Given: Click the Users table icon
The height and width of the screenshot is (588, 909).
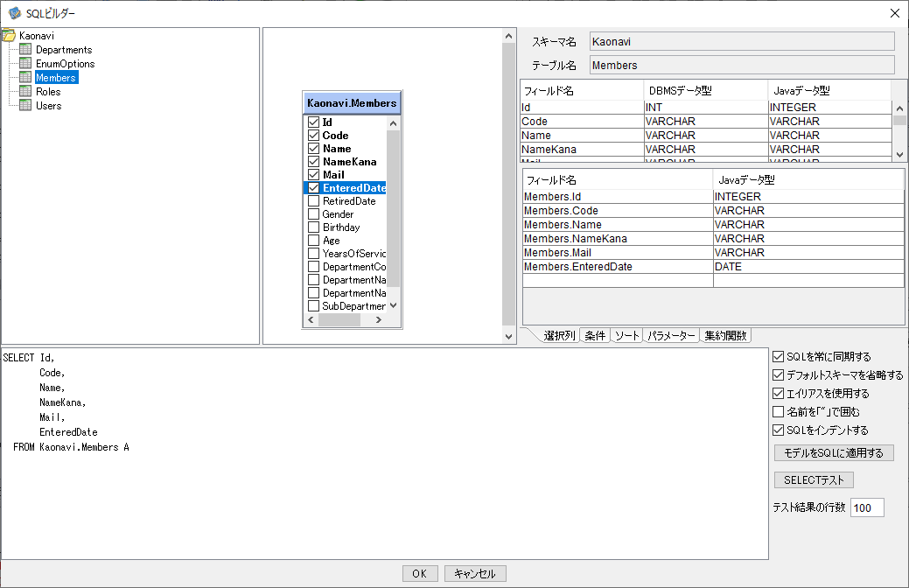Looking at the screenshot, I should click(25, 105).
